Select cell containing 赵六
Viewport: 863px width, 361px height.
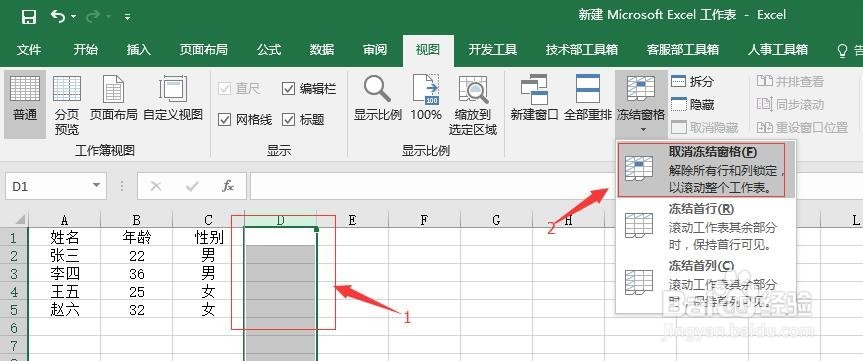point(64,310)
